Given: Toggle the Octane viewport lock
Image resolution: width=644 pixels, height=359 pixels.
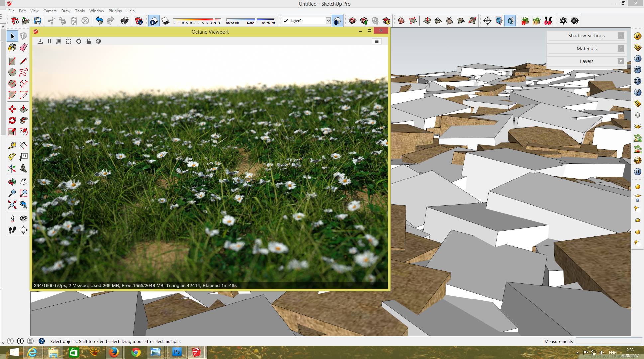Looking at the screenshot, I should (x=89, y=41).
